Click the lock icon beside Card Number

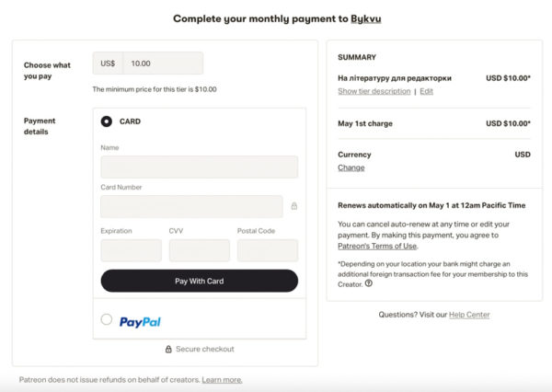pos(294,206)
